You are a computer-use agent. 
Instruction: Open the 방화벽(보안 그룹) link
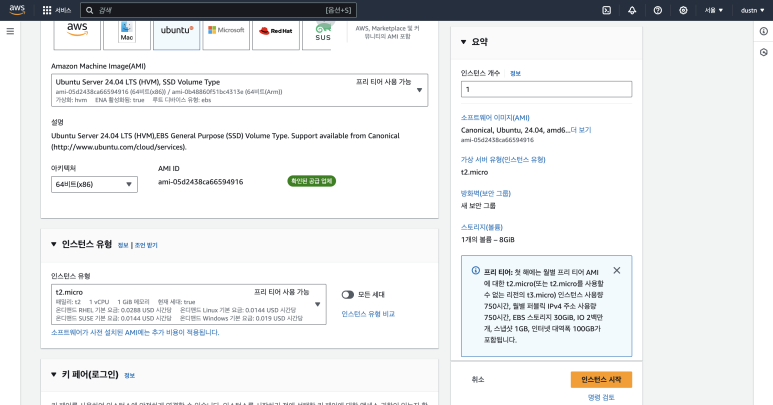[486, 194]
